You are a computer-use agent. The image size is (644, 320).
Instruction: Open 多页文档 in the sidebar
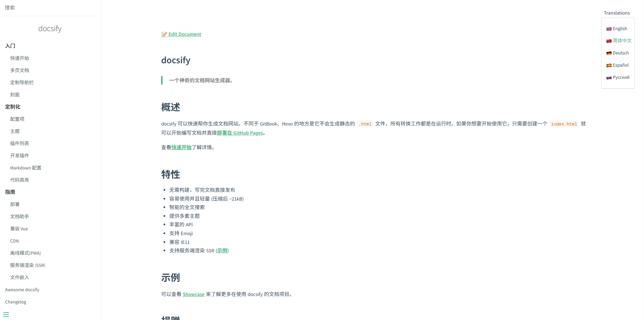[20, 70]
